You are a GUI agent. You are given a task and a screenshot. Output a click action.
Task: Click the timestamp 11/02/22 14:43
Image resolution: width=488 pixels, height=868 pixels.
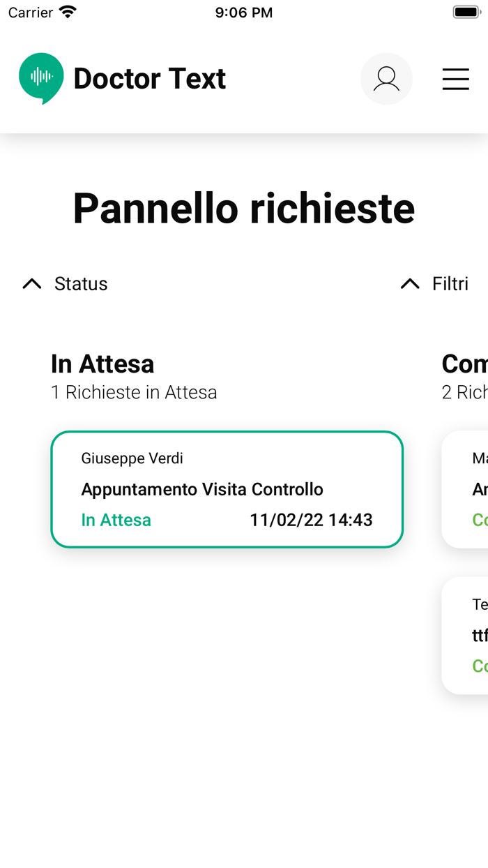tap(312, 519)
